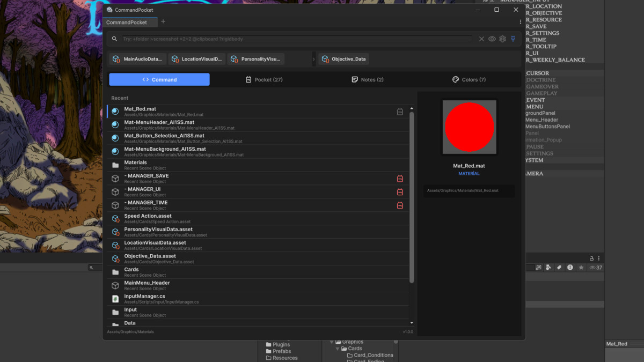
Task: Toggle the eye preview icon beside the search field
Action: (x=492, y=39)
